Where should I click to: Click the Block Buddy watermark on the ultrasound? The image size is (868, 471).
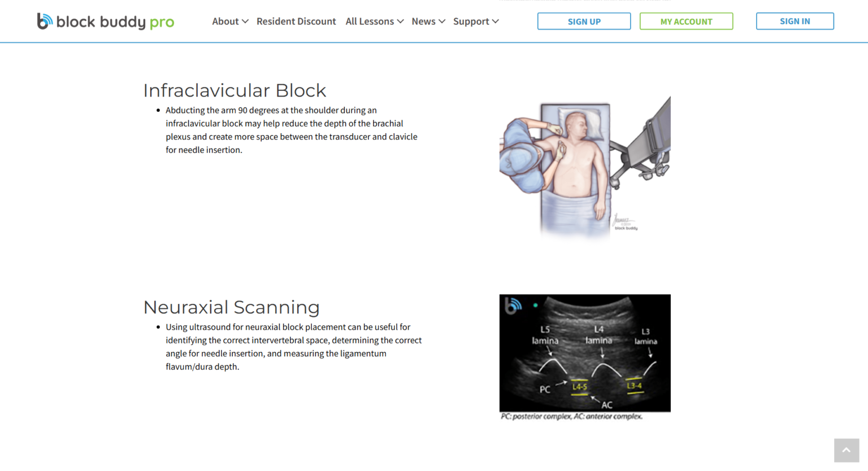(513, 306)
